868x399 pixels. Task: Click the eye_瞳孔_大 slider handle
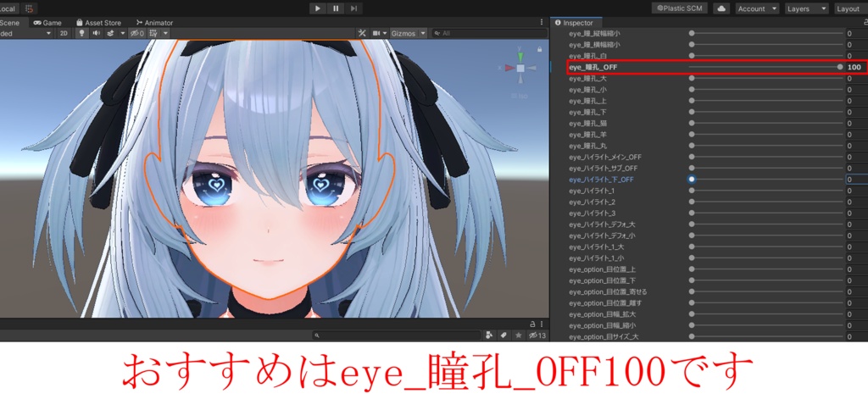692,78
